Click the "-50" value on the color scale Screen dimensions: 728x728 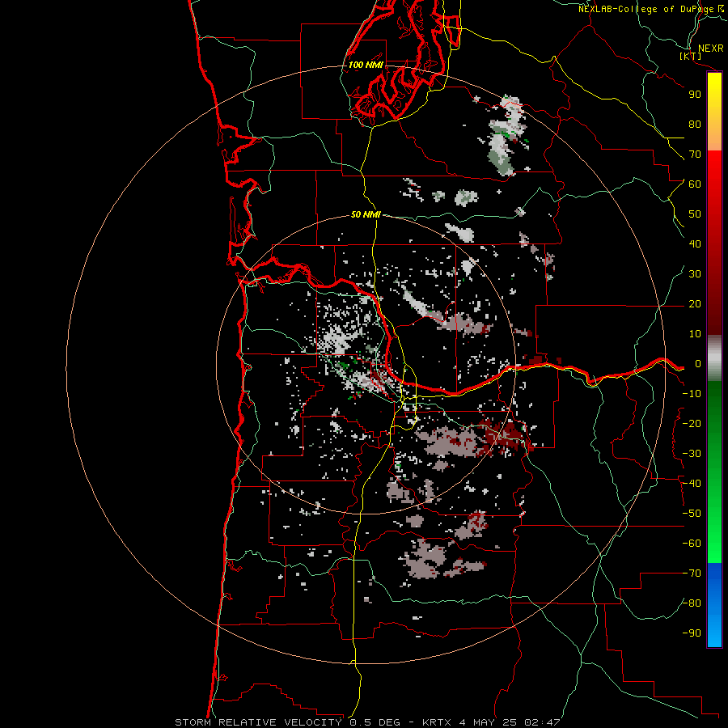[692, 514]
